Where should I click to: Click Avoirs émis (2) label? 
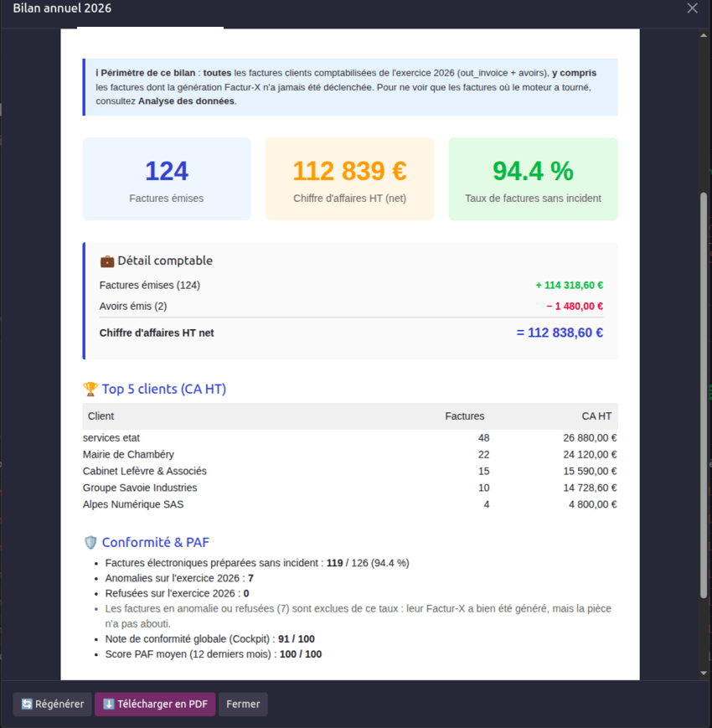coord(132,306)
